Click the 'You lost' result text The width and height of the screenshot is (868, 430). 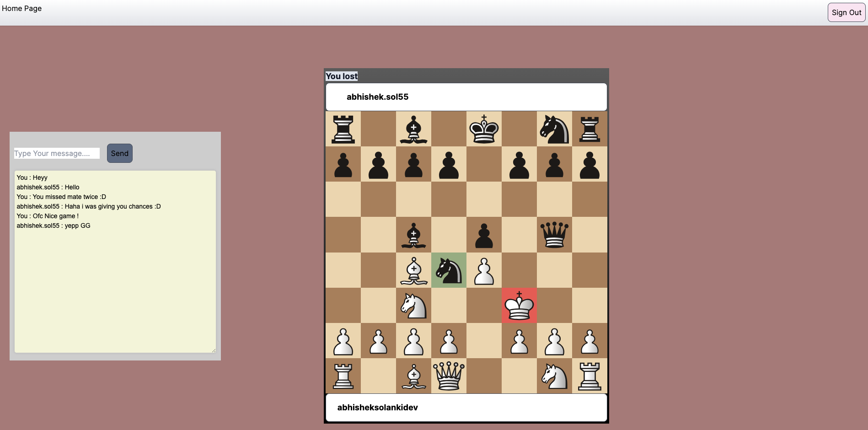click(x=342, y=76)
